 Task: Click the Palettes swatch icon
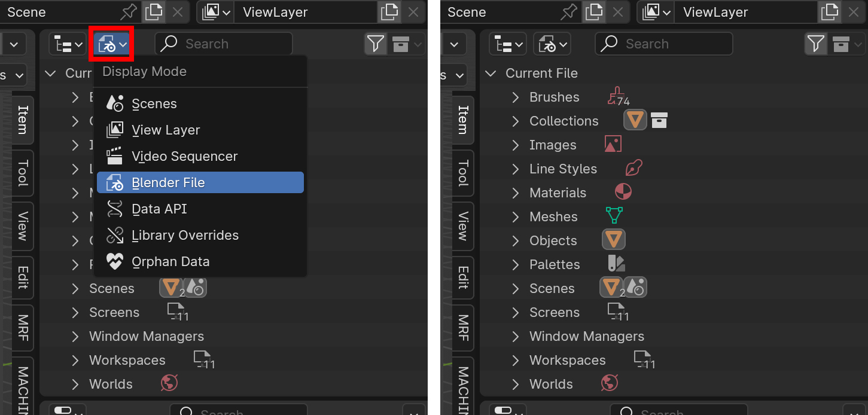[x=616, y=263]
